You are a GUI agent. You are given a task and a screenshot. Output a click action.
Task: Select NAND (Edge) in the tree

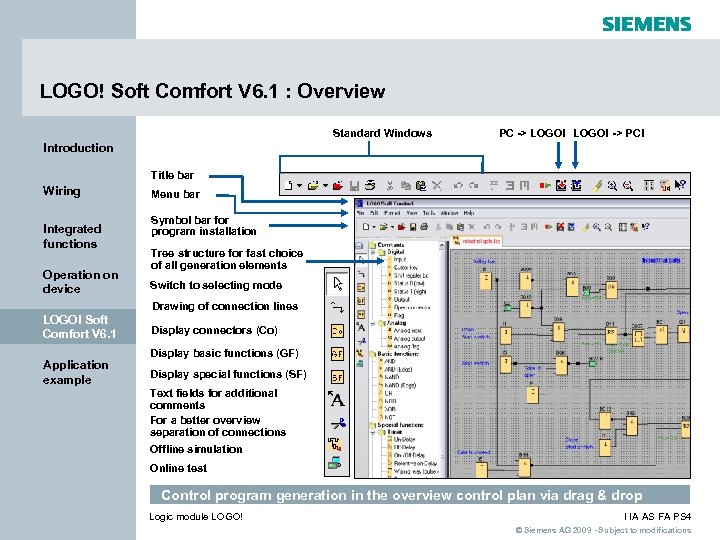400,385
